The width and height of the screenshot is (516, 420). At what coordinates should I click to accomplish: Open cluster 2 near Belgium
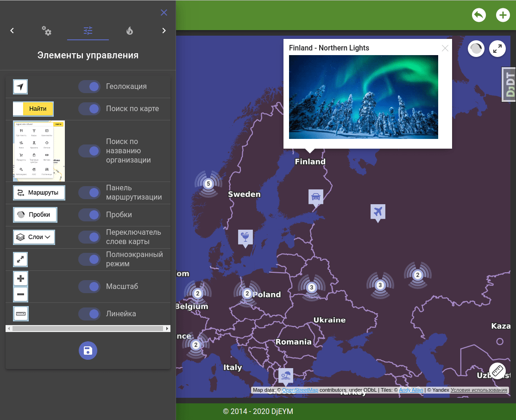pyautogui.click(x=197, y=294)
